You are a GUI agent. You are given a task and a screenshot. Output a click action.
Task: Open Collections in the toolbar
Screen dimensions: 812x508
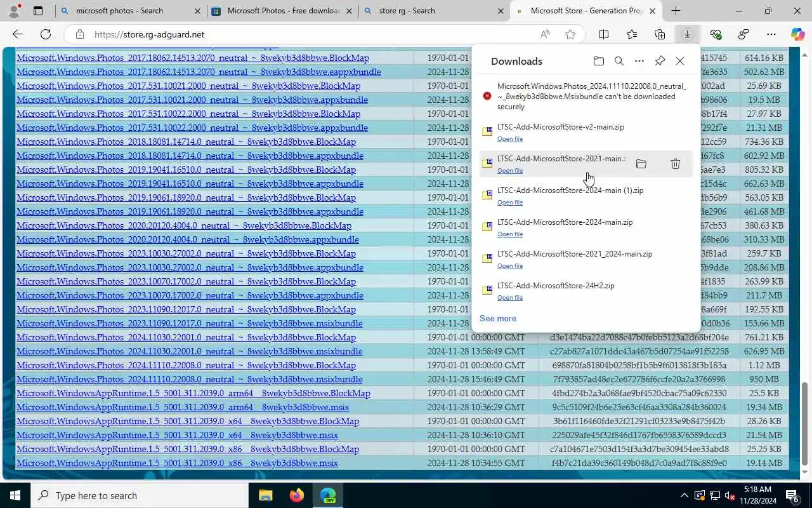click(x=660, y=34)
